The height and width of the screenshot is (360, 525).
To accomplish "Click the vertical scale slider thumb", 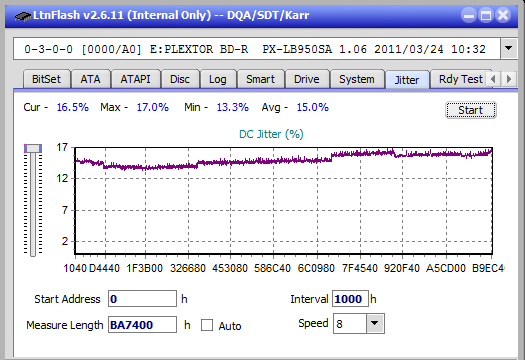I will (x=33, y=148).
